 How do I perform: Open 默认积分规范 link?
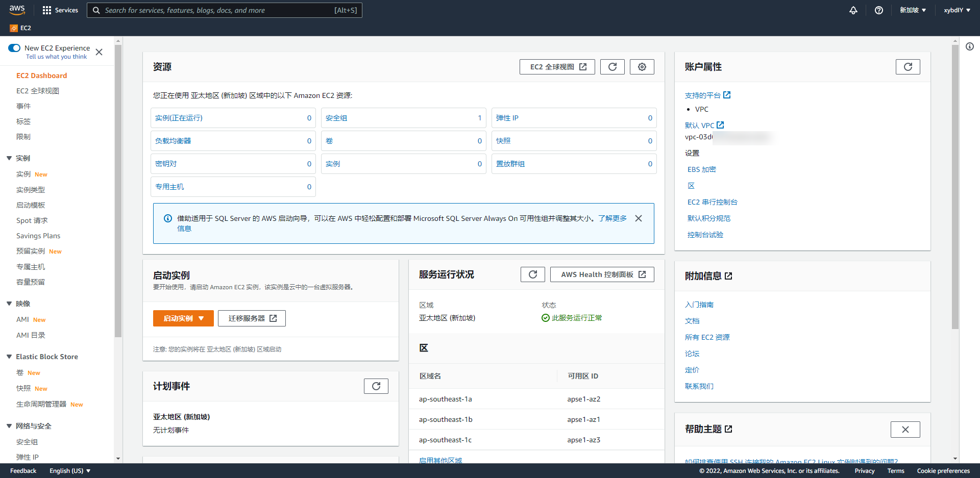pos(709,218)
